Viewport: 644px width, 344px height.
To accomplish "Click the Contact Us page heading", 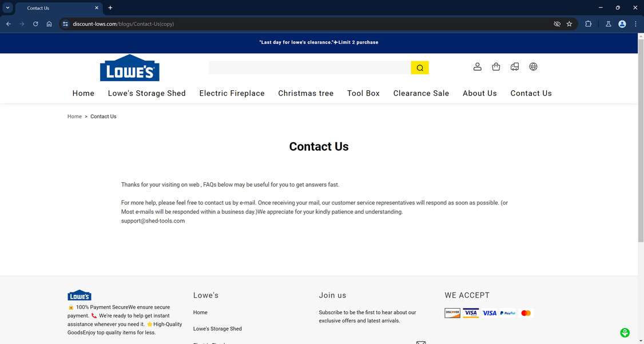I will click(319, 146).
